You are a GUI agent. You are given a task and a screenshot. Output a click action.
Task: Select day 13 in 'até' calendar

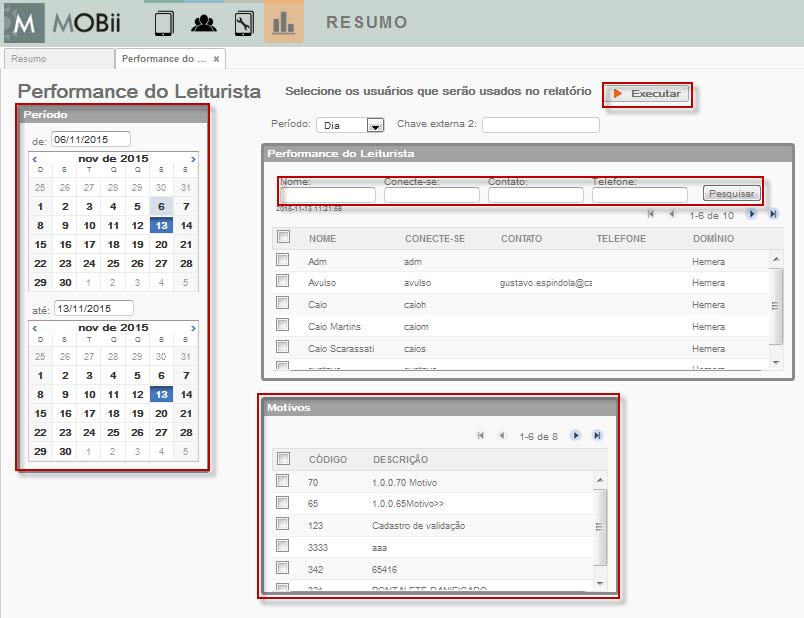[x=162, y=394]
